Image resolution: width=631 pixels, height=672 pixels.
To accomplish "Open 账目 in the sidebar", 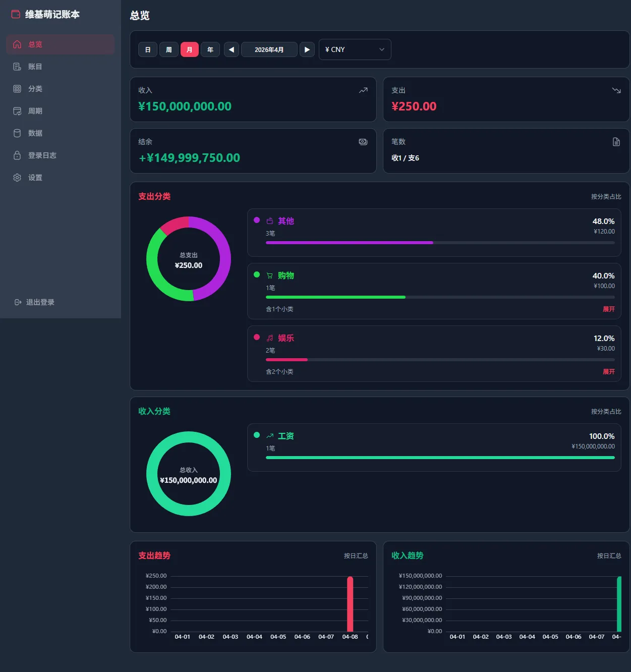I will click(35, 67).
